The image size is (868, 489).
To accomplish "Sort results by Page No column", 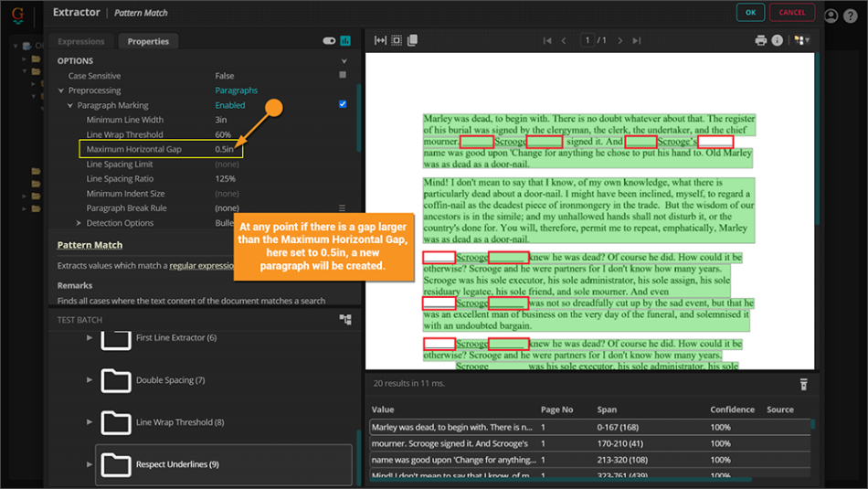I will (x=556, y=409).
